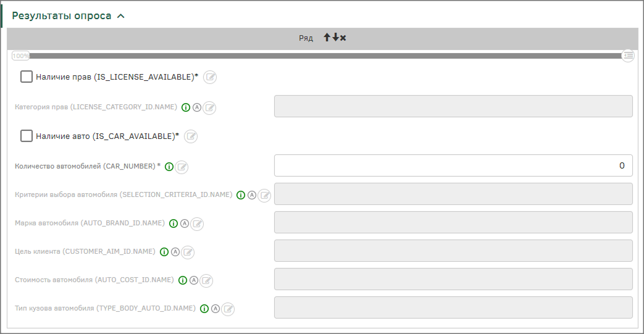The image size is (644, 334).
Task: Delete the row with the X icon
Action: [343, 38]
